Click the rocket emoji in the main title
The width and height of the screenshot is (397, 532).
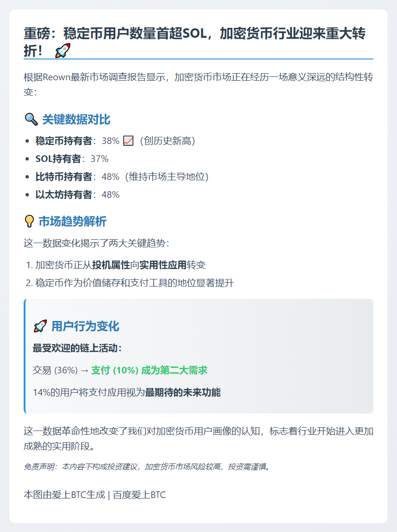tap(63, 51)
